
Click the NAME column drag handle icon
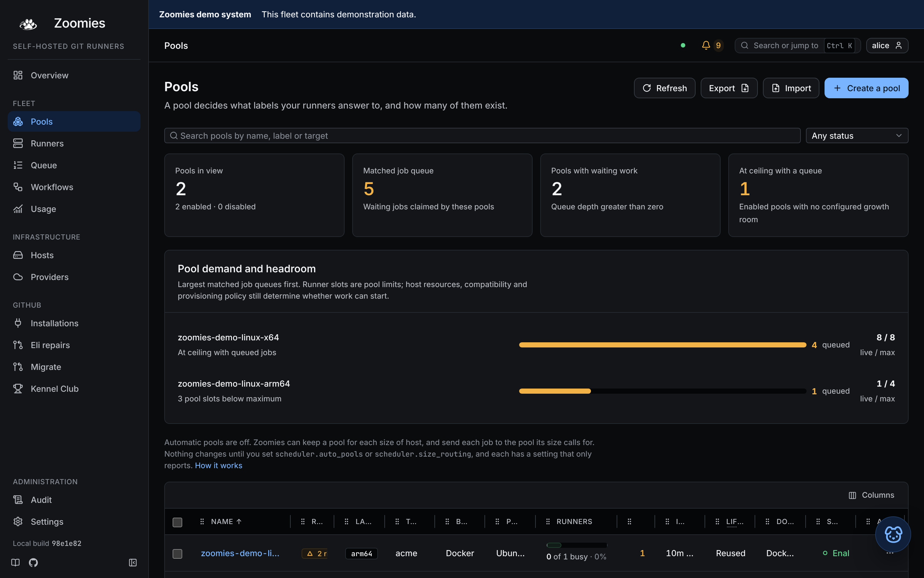click(x=202, y=521)
